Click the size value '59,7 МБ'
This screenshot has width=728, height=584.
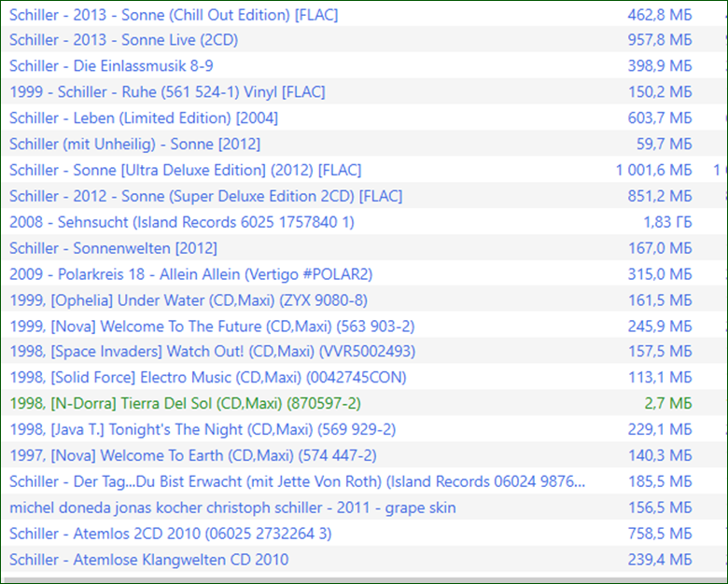[664, 144]
